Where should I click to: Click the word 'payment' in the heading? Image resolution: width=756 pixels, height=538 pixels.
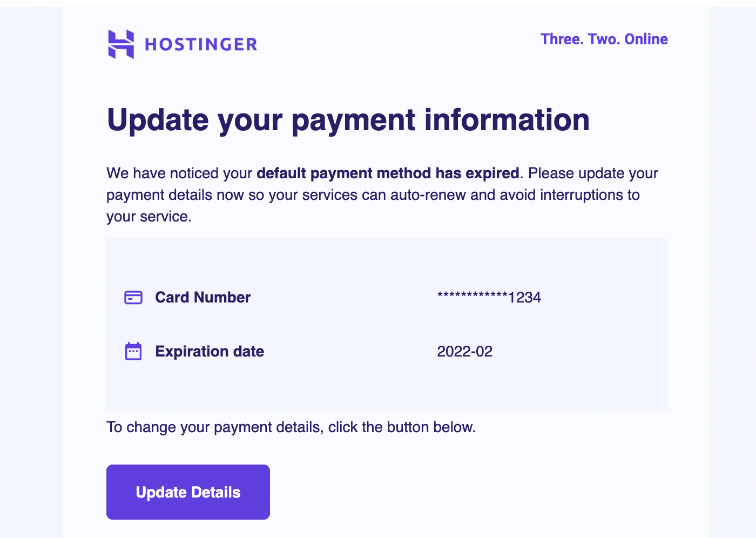click(353, 120)
